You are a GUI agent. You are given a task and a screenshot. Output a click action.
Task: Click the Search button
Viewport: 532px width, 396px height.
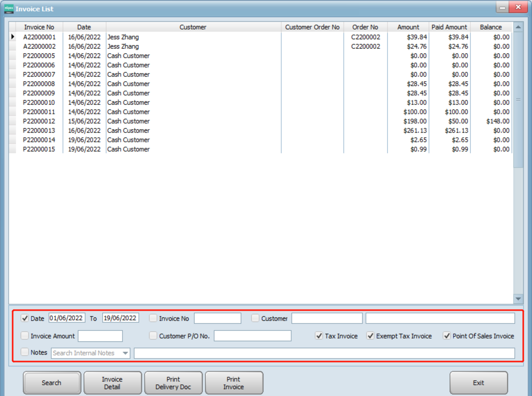pyautogui.click(x=51, y=382)
